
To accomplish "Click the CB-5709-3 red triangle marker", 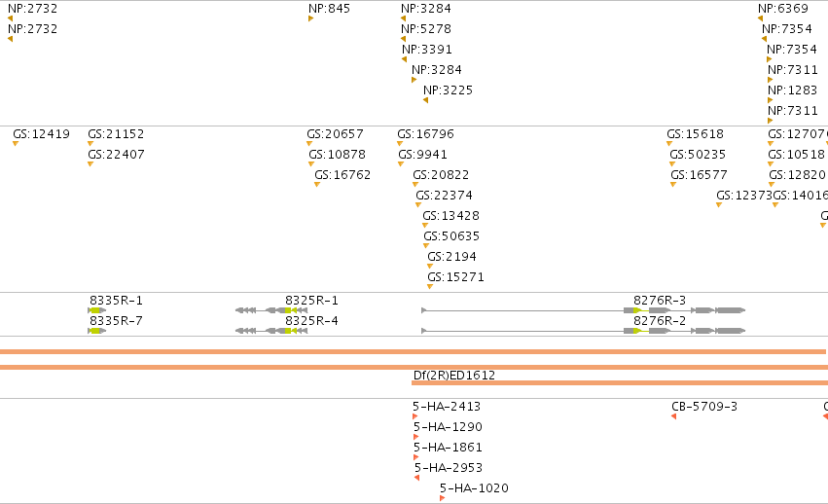I will pos(674,416).
